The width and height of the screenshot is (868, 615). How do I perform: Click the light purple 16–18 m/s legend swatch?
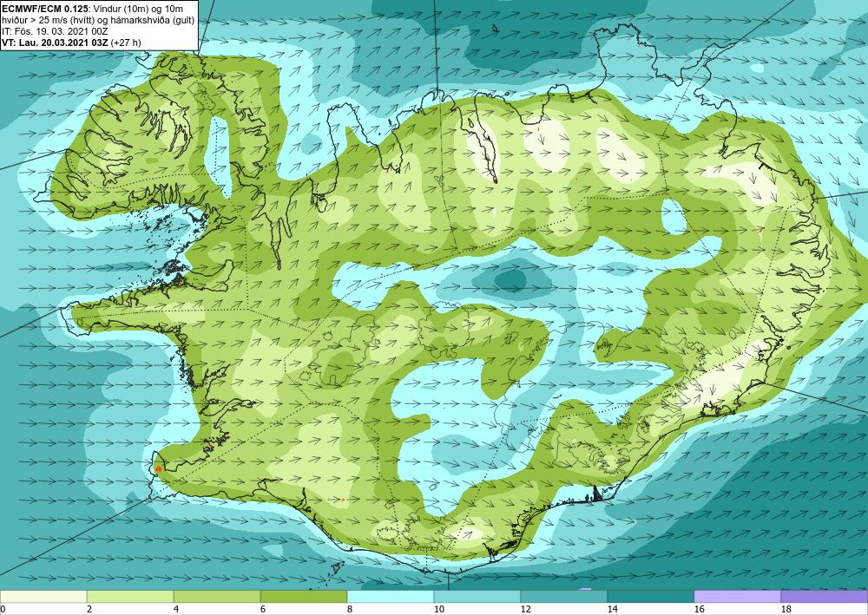[737, 596]
